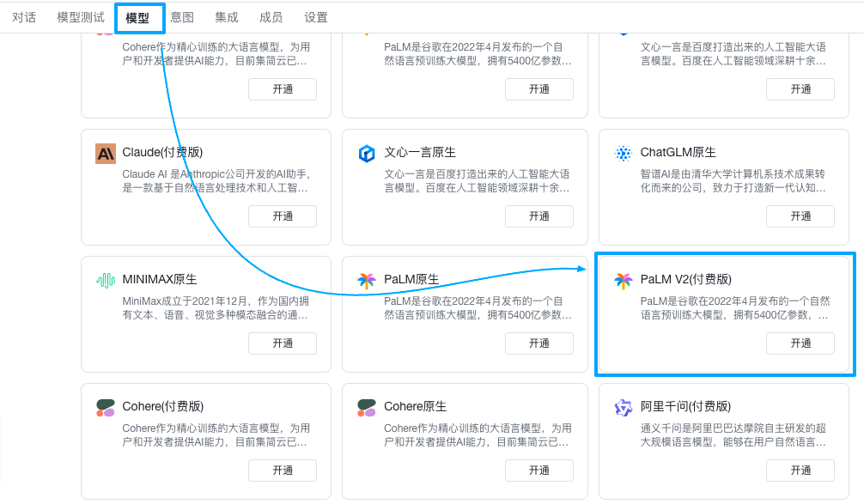
Task: Click the Cohere(付费版) logo icon
Action: (106, 408)
